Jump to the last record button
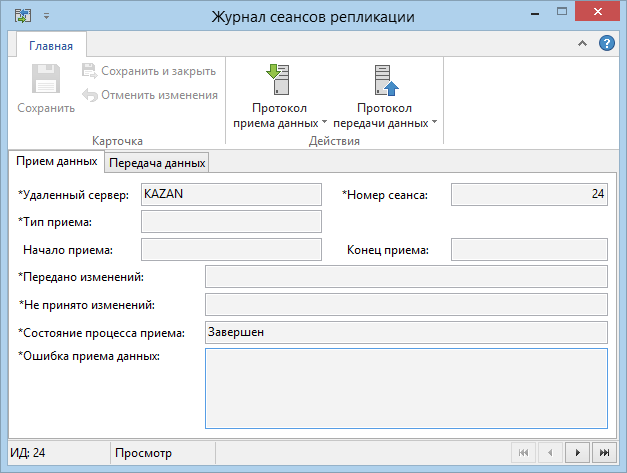The height and width of the screenshot is (473, 627). click(604, 452)
